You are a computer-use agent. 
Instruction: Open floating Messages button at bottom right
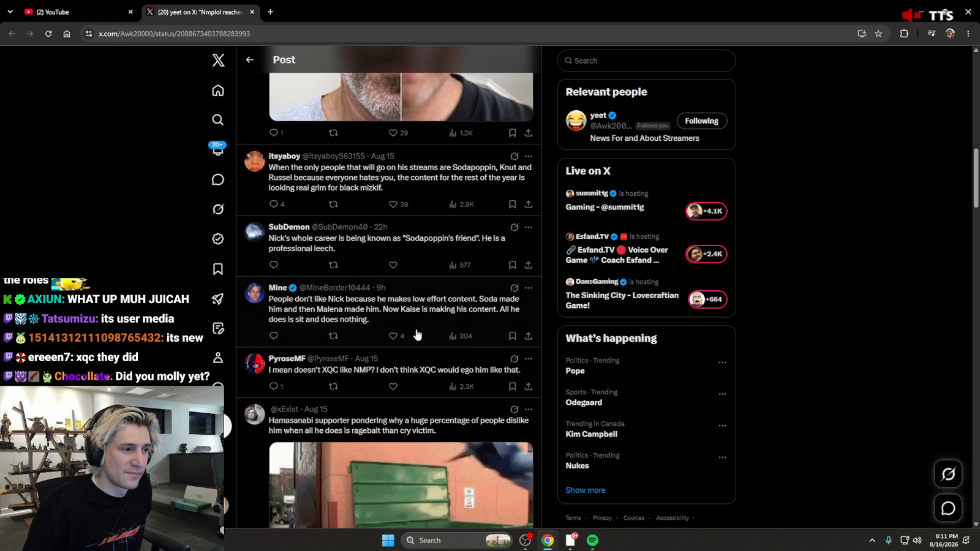click(948, 508)
